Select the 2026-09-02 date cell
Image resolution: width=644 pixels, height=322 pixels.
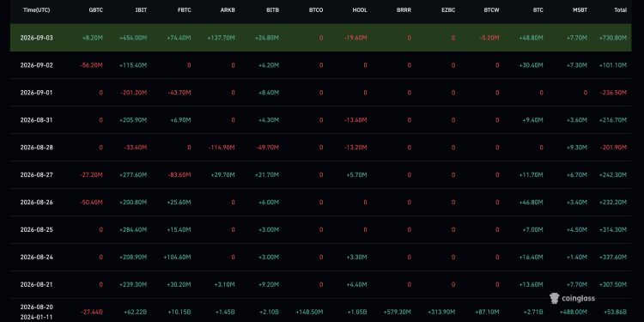point(37,65)
